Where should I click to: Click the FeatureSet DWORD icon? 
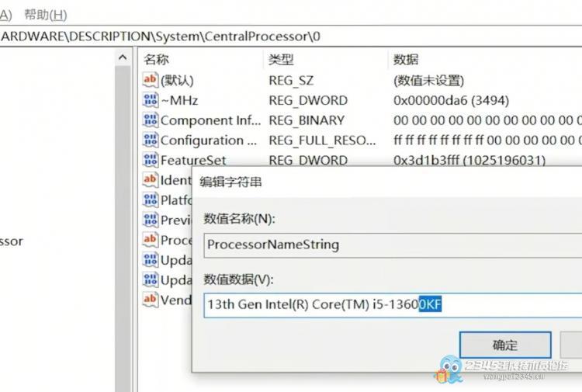coord(151,160)
